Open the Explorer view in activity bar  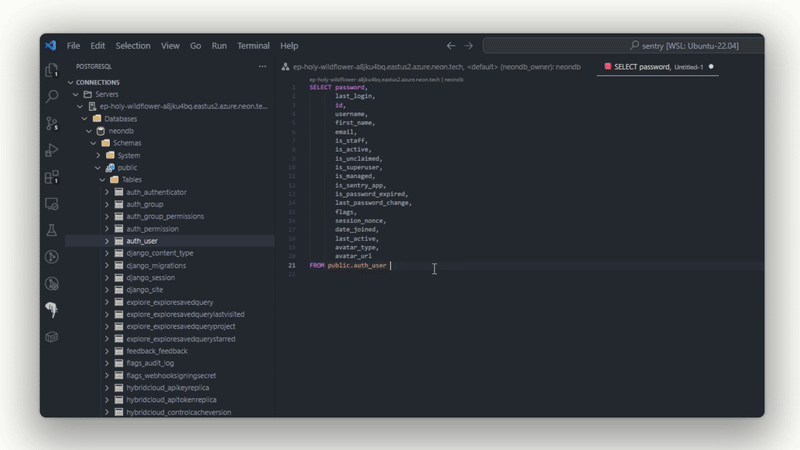tap(52, 70)
